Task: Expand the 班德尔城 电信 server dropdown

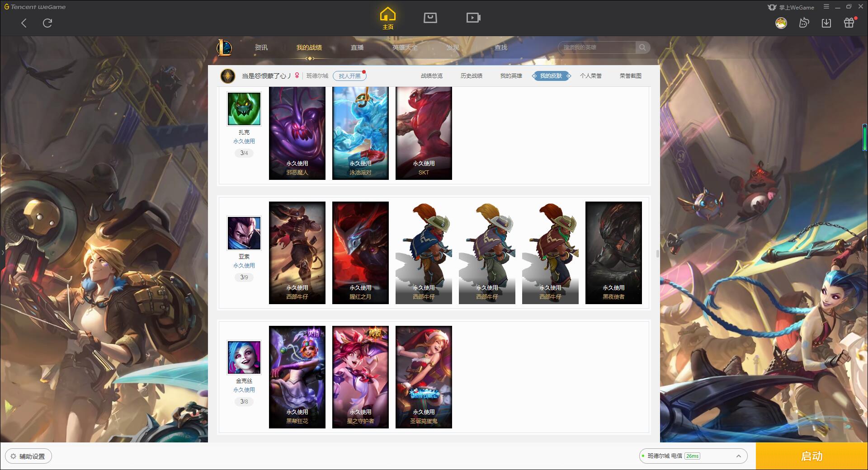Action: click(x=693, y=456)
